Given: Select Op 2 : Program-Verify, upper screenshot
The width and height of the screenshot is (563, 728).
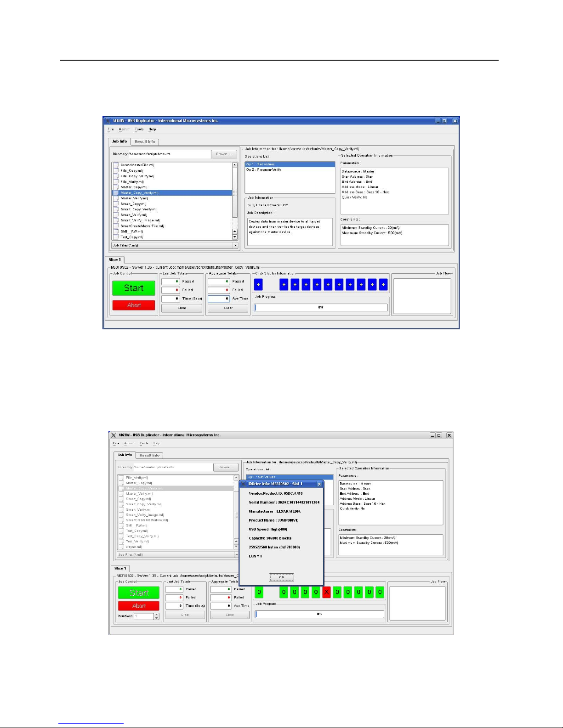Looking at the screenshot, I should [x=264, y=170].
